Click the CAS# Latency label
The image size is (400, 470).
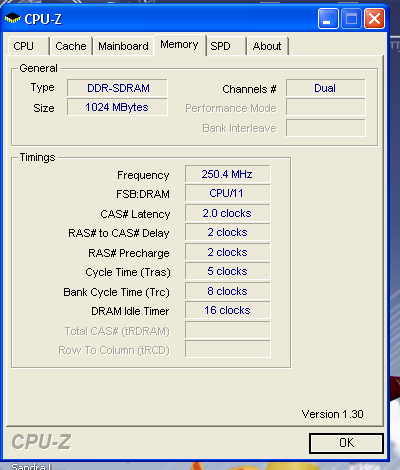coord(135,214)
